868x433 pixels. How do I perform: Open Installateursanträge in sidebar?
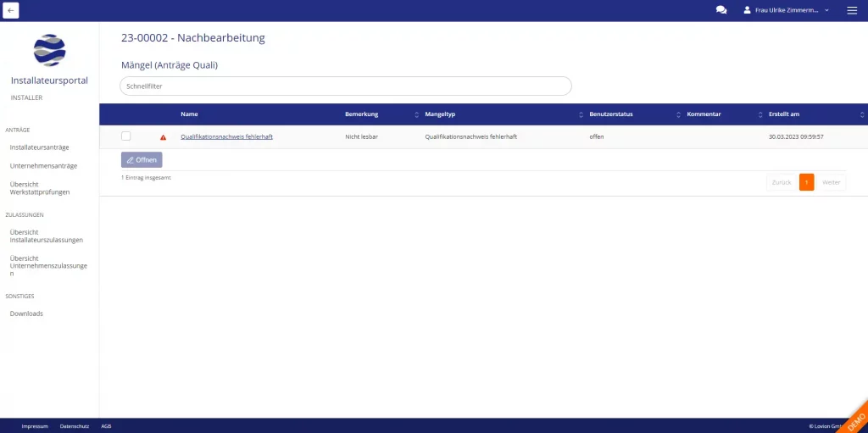click(39, 147)
